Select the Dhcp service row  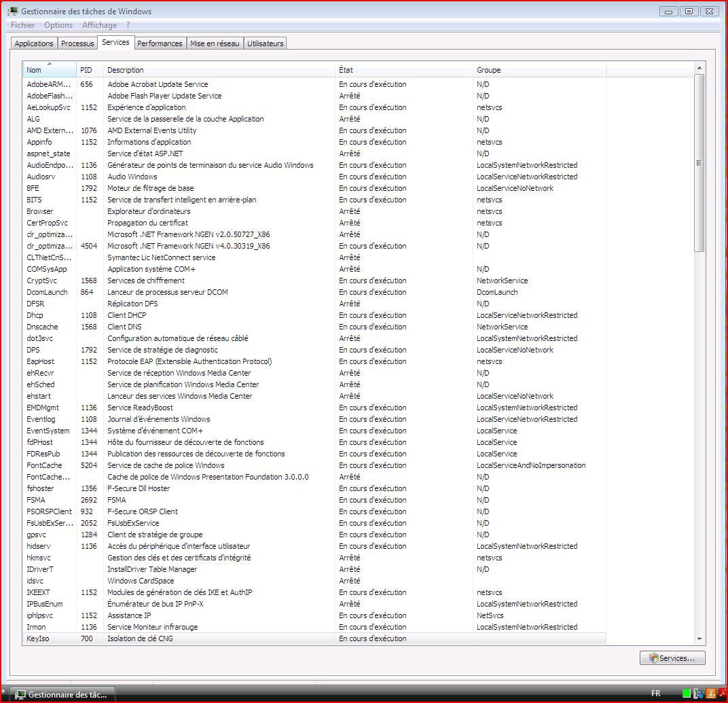pos(314,315)
